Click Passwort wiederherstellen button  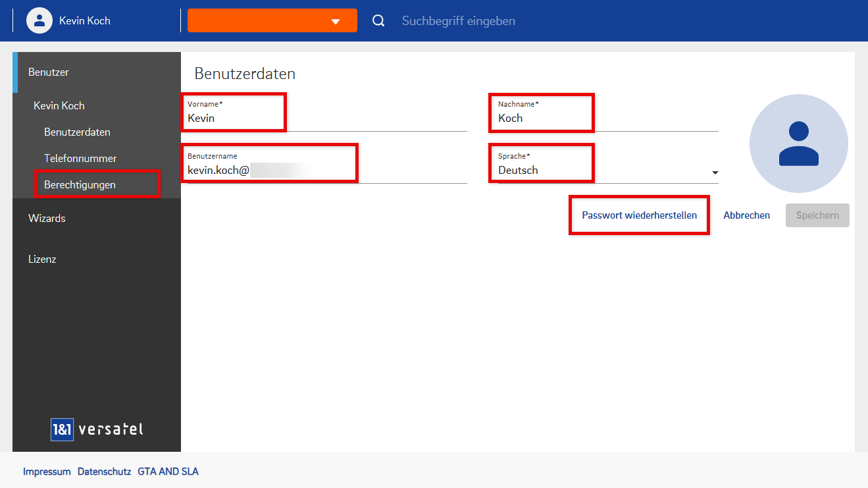[639, 215]
